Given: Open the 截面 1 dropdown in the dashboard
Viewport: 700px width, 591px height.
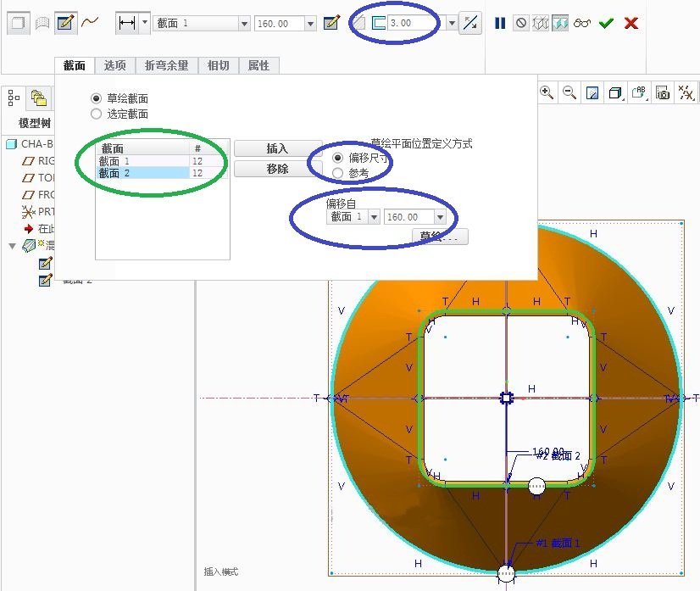Looking at the screenshot, I should pyautogui.click(x=244, y=23).
